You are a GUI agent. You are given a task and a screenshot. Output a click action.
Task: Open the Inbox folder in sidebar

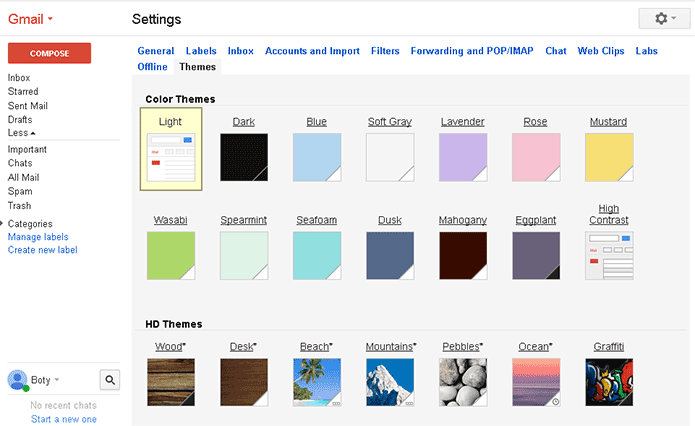(x=19, y=78)
